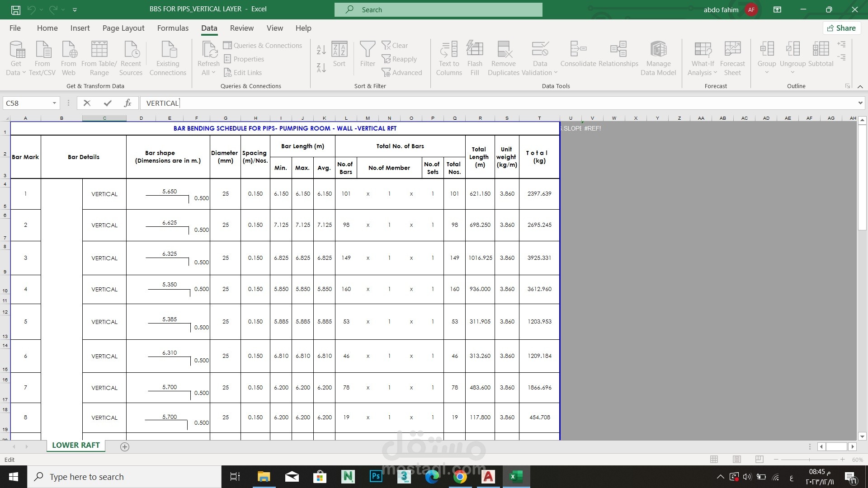Click the Text to Columns icon
The width and height of the screenshot is (868, 488).
pyautogui.click(x=449, y=50)
